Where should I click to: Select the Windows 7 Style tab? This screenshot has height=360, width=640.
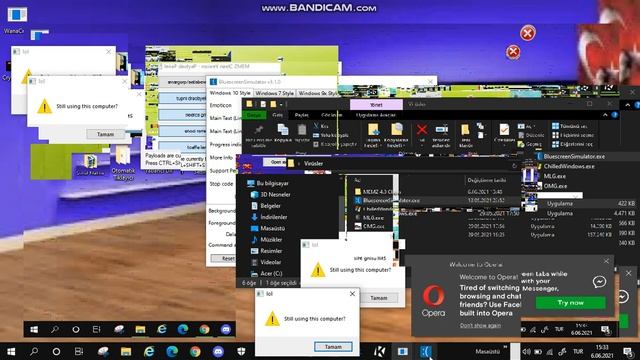click(274, 93)
